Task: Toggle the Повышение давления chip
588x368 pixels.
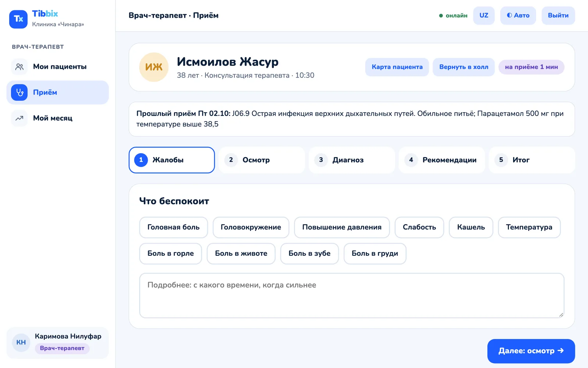Action: tap(342, 227)
